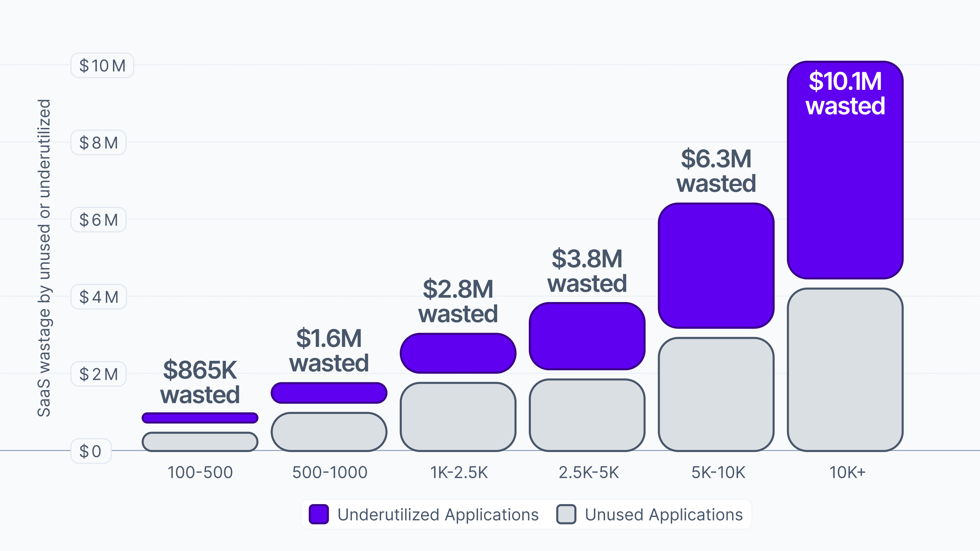
Task: Click the $10.1M wasted label
Action: (x=845, y=93)
